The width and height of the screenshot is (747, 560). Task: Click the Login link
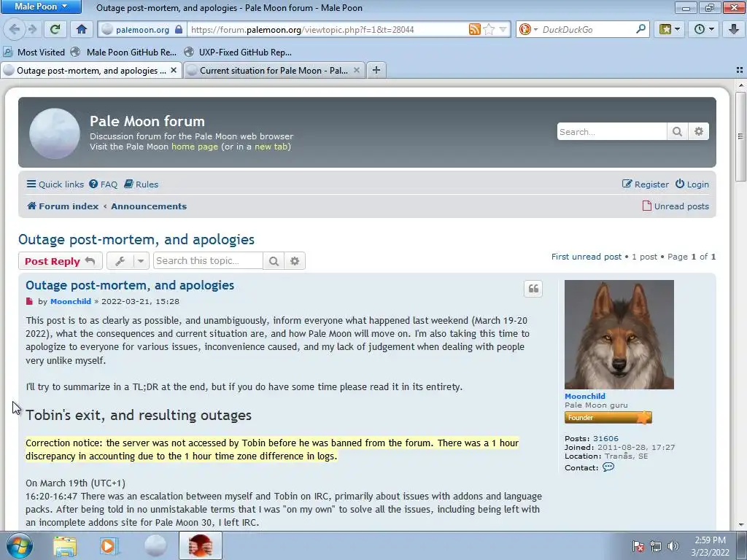pos(692,184)
